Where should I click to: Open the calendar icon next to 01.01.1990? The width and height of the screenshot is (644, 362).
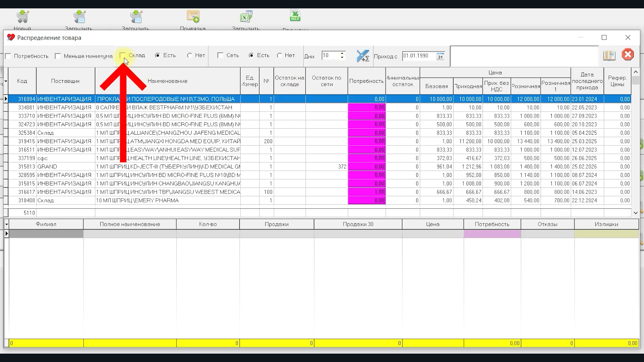coord(440,56)
